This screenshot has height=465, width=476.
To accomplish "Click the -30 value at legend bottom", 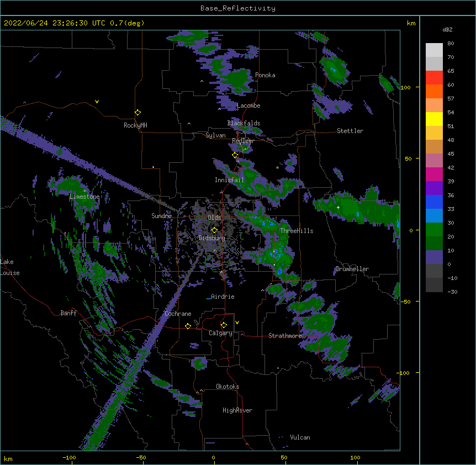I will [452, 292].
